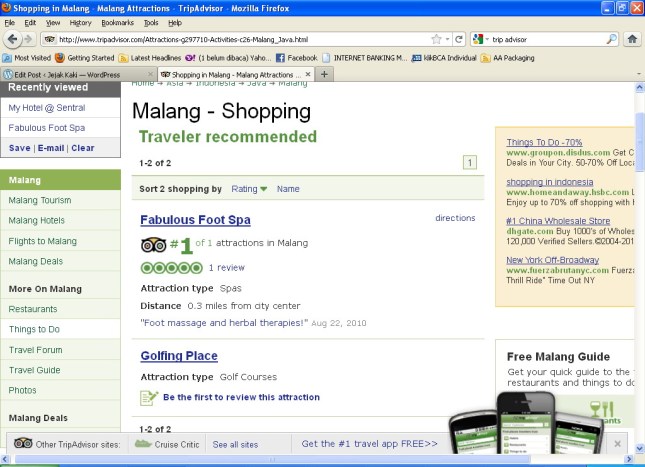Select Things to Do in the sidebar

34,329
